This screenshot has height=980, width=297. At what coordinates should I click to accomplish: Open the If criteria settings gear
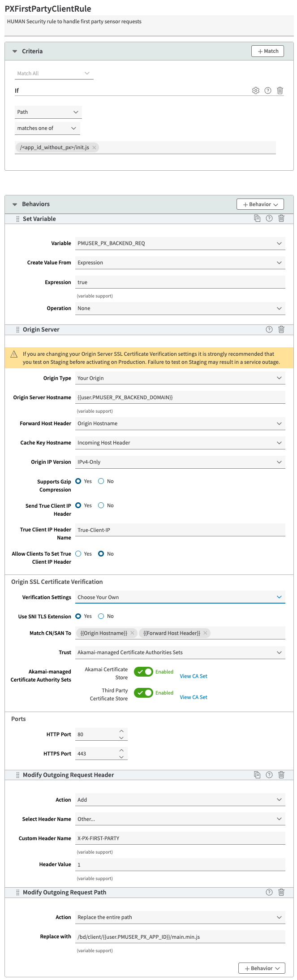256,91
